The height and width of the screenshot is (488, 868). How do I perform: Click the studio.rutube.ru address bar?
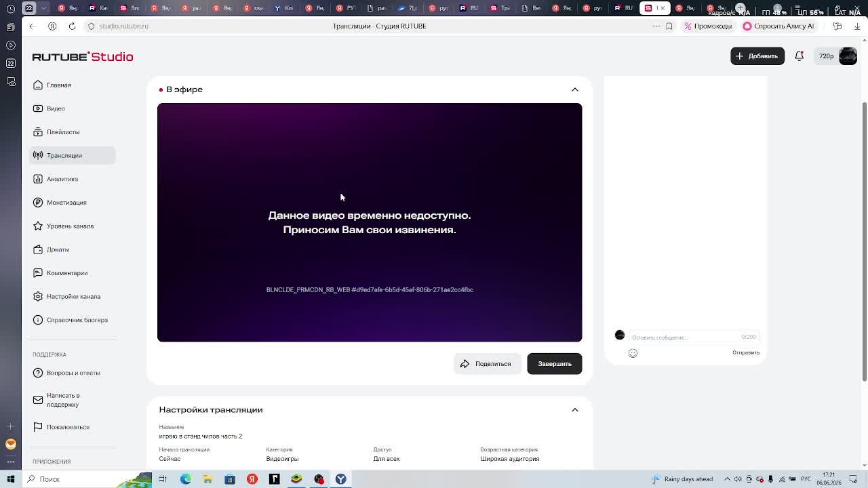[123, 26]
